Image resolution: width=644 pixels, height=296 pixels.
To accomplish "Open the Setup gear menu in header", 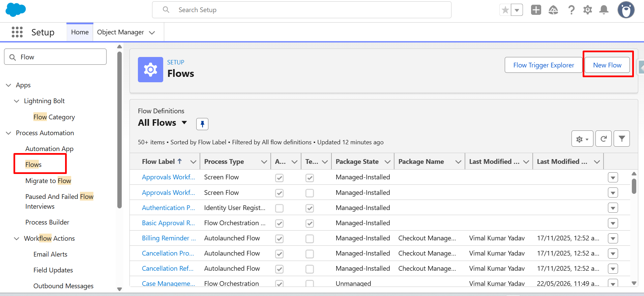I will (x=588, y=10).
